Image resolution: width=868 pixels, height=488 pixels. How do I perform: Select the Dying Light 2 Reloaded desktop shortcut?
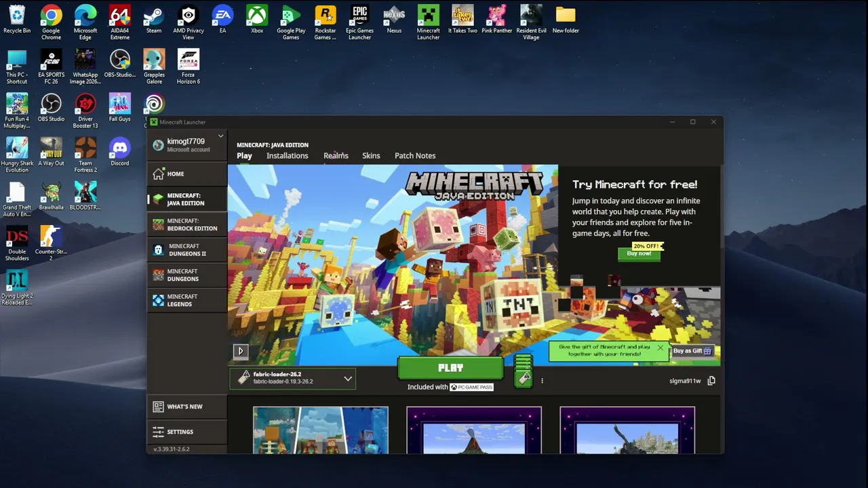(x=17, y=288)
